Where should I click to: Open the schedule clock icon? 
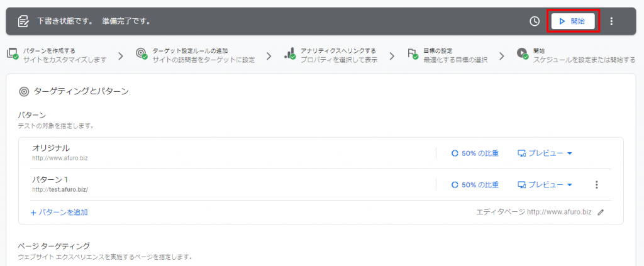click(535, 21)
